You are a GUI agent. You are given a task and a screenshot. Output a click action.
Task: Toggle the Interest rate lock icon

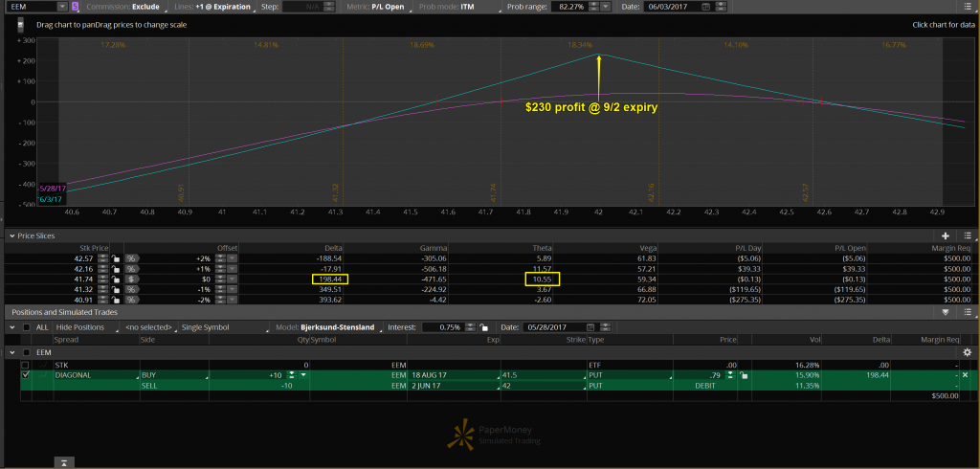pyautogui.click(x=483, y=327)
